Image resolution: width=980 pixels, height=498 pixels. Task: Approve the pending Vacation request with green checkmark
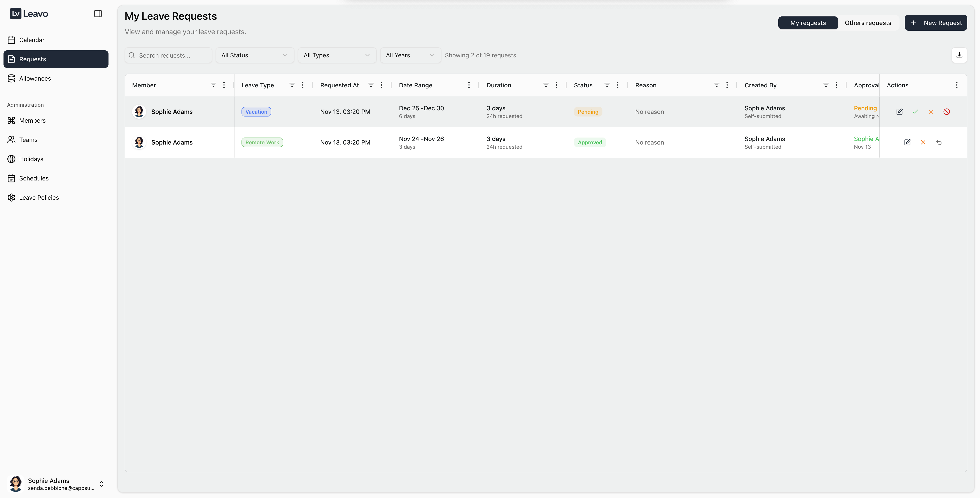915,111
